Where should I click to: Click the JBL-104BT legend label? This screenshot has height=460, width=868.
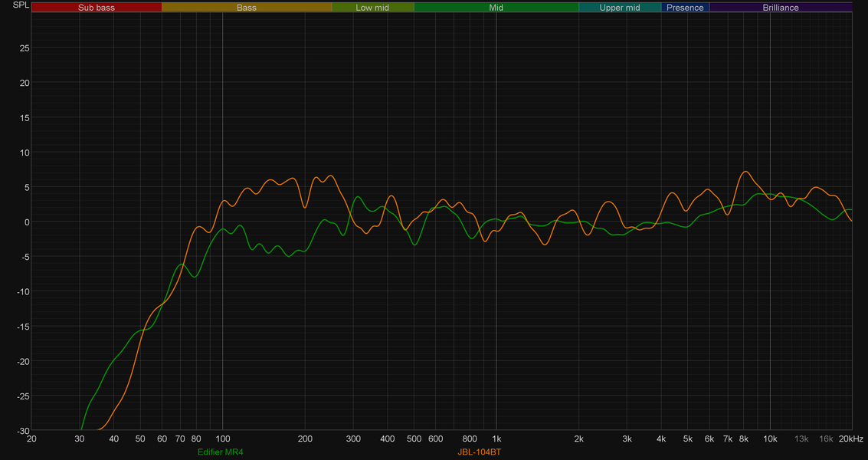pyautogui.click(x=479, y=452)
